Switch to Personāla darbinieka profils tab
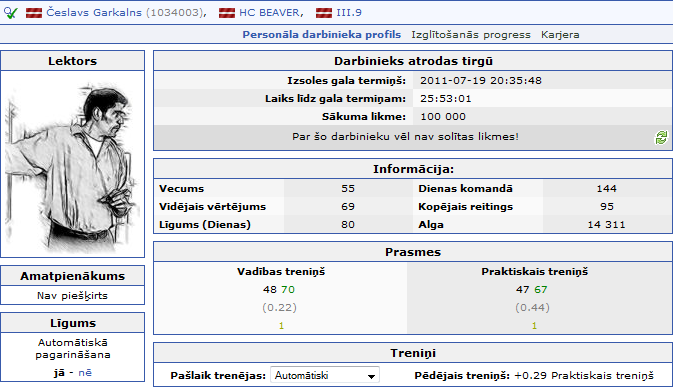The image size is (673, 387). coord(321,35)
